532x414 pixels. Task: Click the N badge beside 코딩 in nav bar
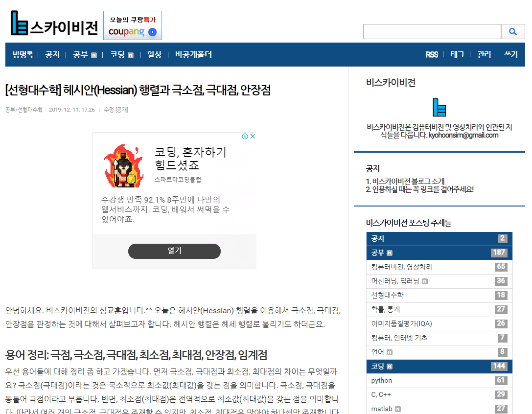pyautogui.click(x=131, y=55)
